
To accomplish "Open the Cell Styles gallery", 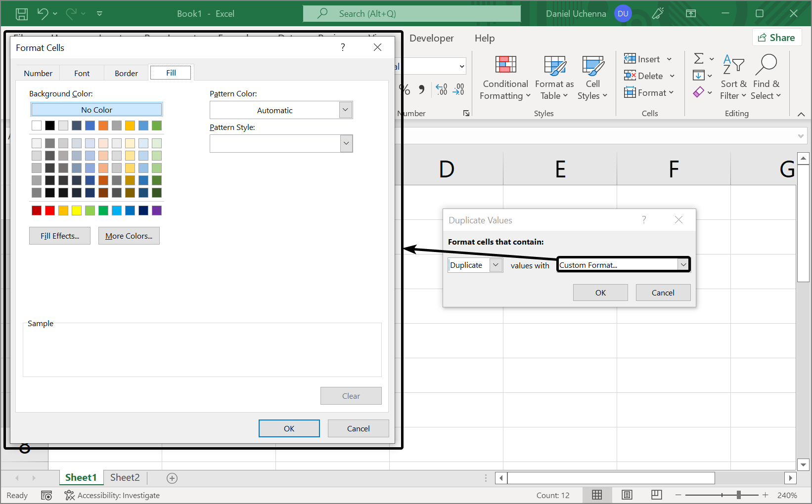I will pos(592,78).
